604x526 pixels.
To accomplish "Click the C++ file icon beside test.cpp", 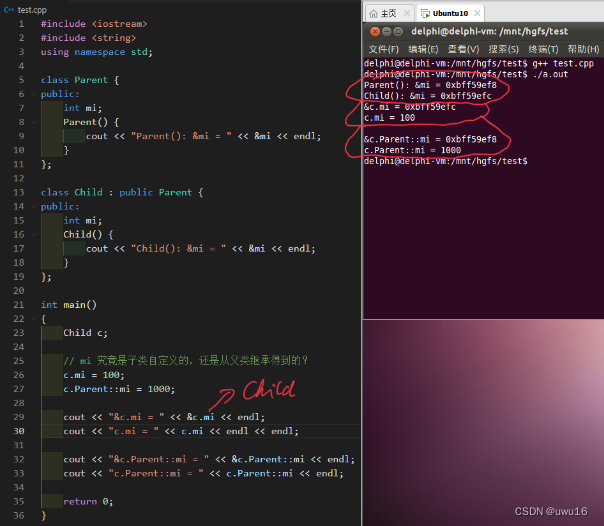I will click(9, 10).
